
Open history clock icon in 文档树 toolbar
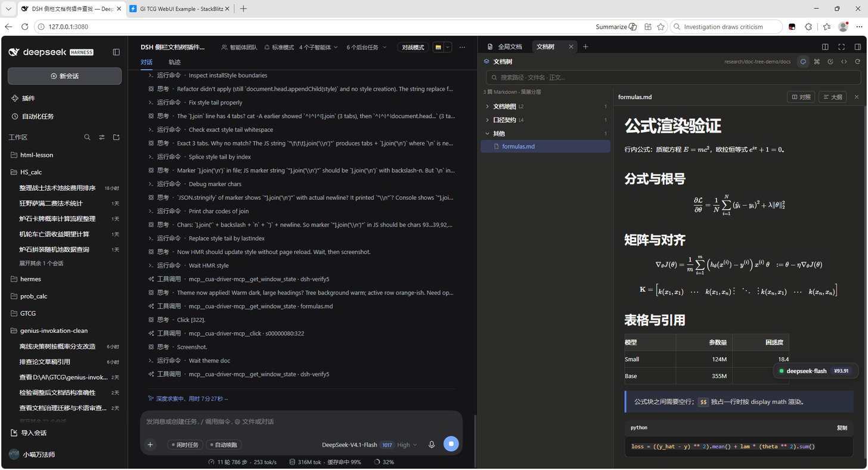830,61
